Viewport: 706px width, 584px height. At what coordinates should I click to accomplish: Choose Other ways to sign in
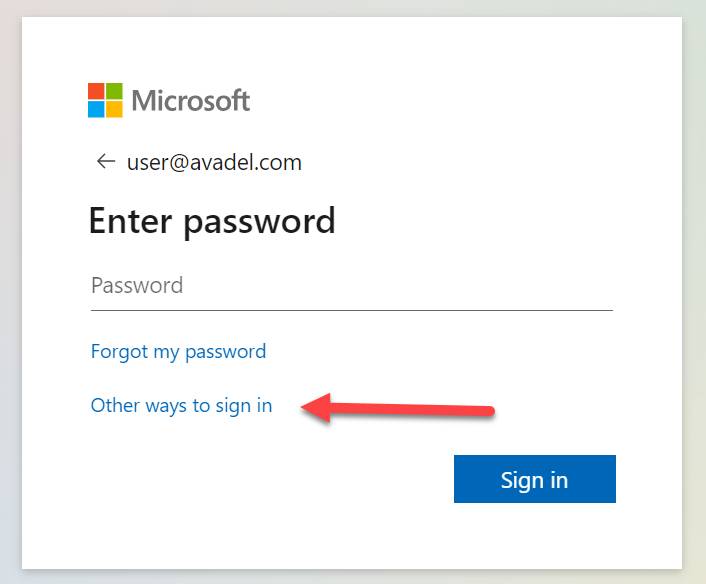[x=181, y=406]
